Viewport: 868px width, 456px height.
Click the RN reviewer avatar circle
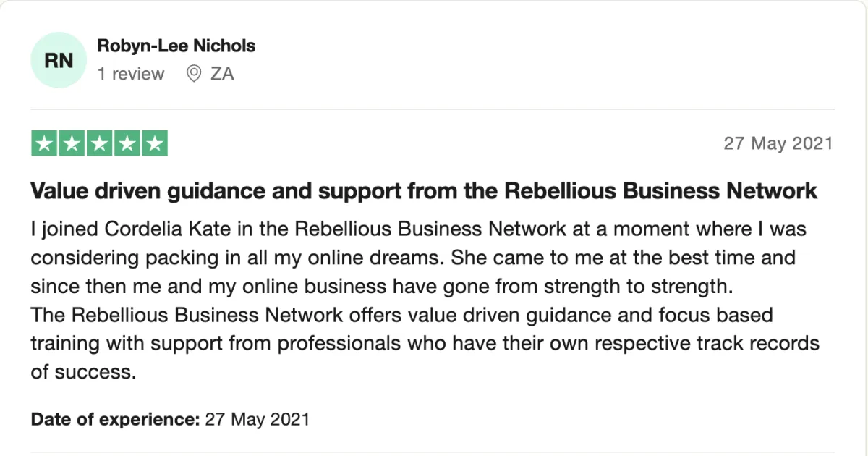coord(59,60)
